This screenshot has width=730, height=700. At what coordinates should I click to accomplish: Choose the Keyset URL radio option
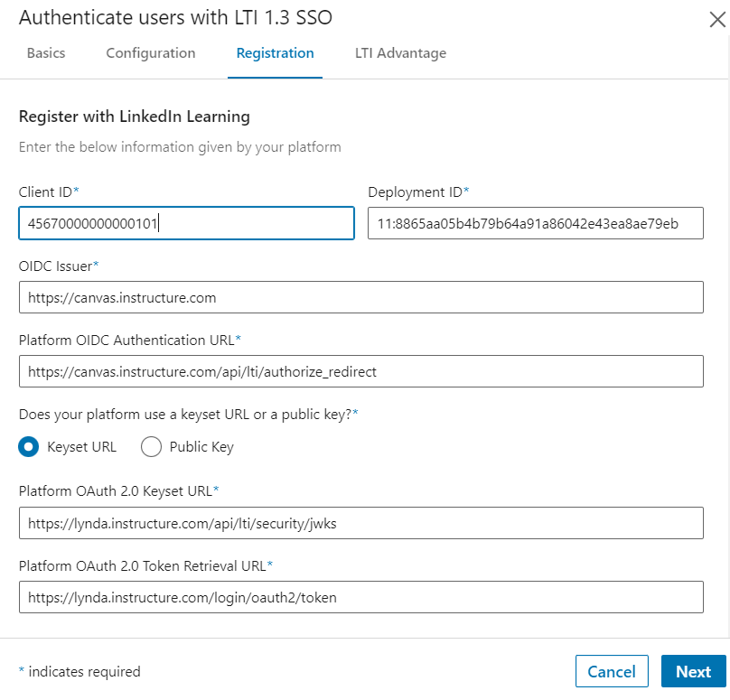pos(28,447)
